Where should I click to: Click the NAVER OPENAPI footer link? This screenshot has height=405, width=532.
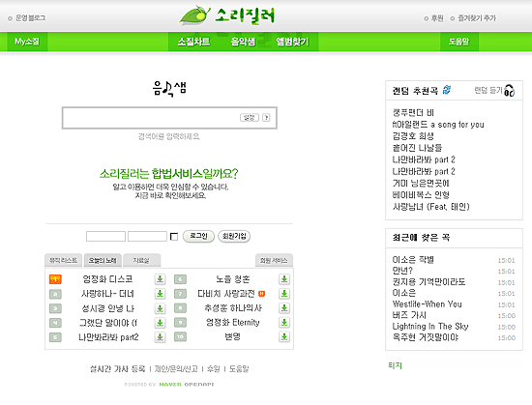point(187,385)
